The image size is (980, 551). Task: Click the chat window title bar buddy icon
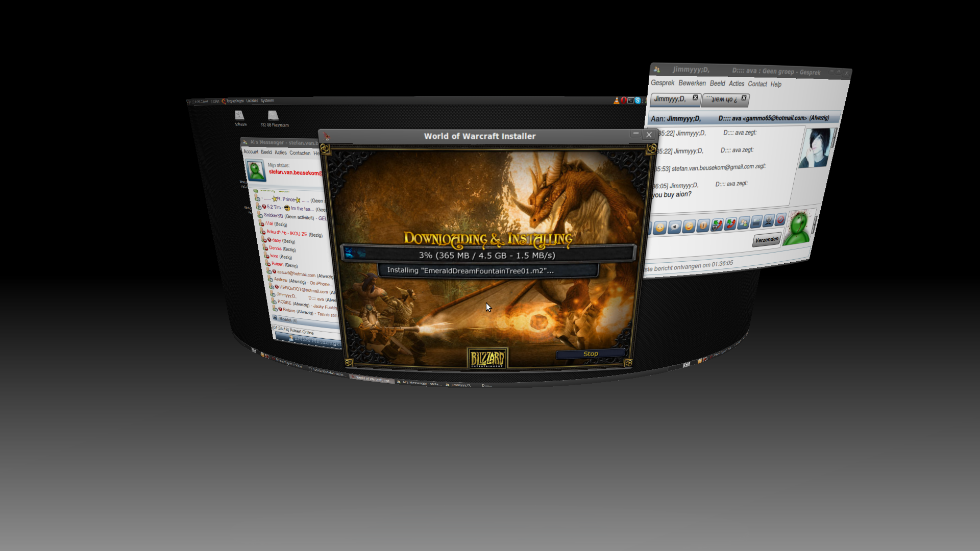(657, 69)
